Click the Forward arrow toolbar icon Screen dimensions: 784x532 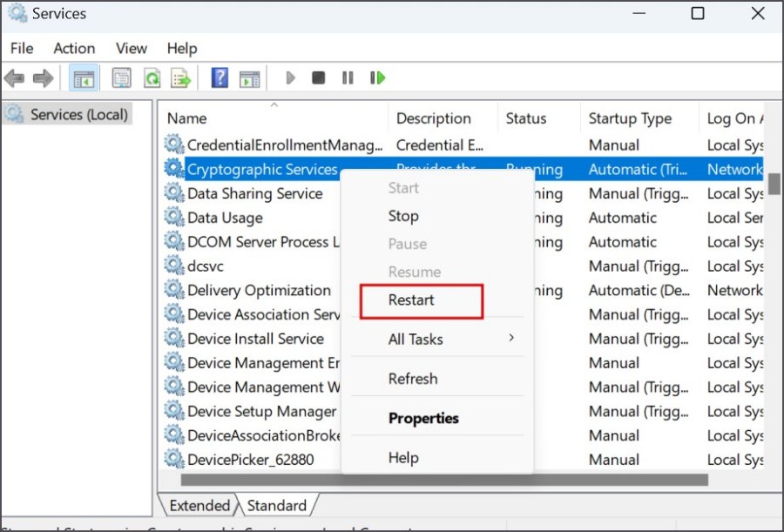click(x=43, y=78)
